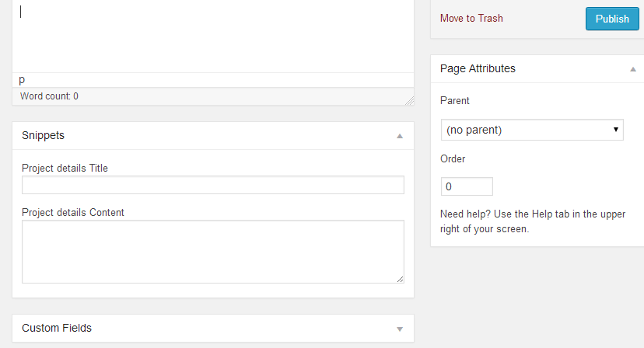This screenshot has width=644, height=348.
Task: Click the Project details Title label
Action: coord(65,169)
